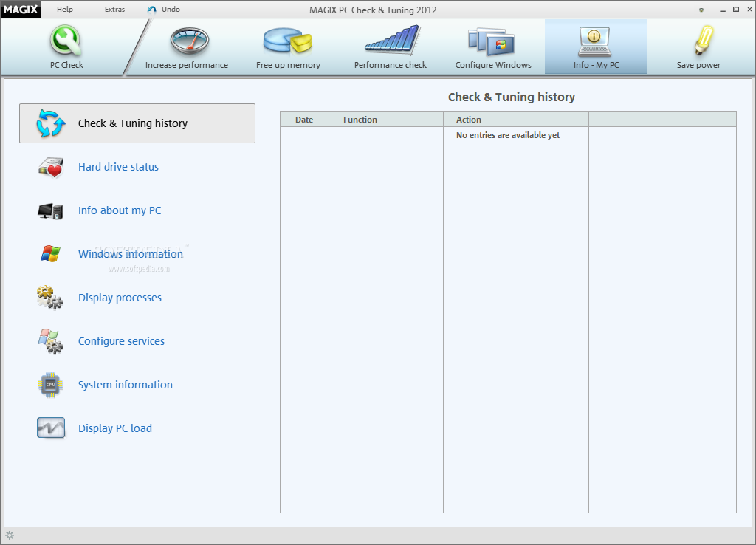
Task: Switch to the Free up memory tab label
Action: (x=289, y=65)
